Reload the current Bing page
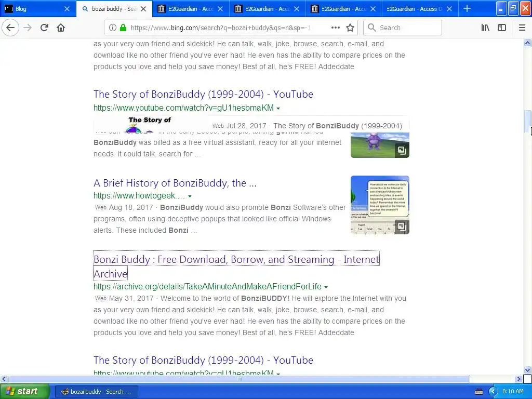The width and height of the screenshot is (532, 399). click(x=44, y=28)
